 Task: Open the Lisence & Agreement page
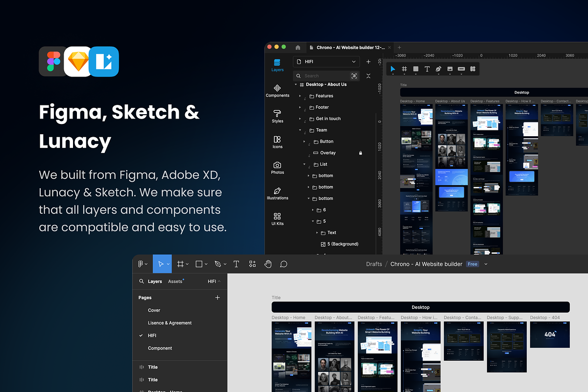coord(170,323)
